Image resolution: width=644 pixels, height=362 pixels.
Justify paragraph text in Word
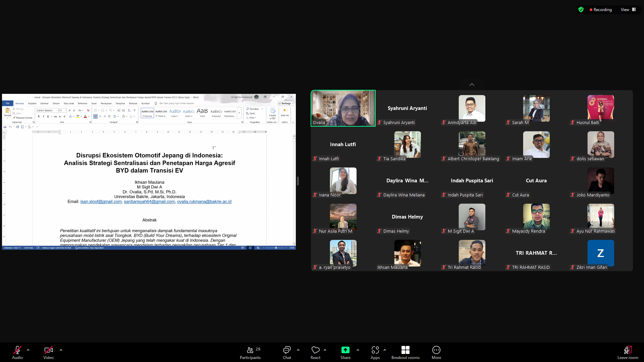[109, 116]
